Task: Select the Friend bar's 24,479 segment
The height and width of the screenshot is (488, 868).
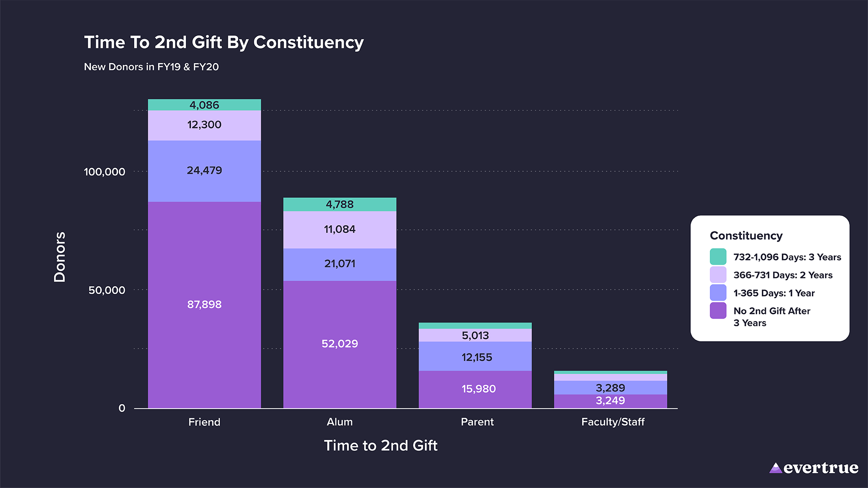Action: 204,171
